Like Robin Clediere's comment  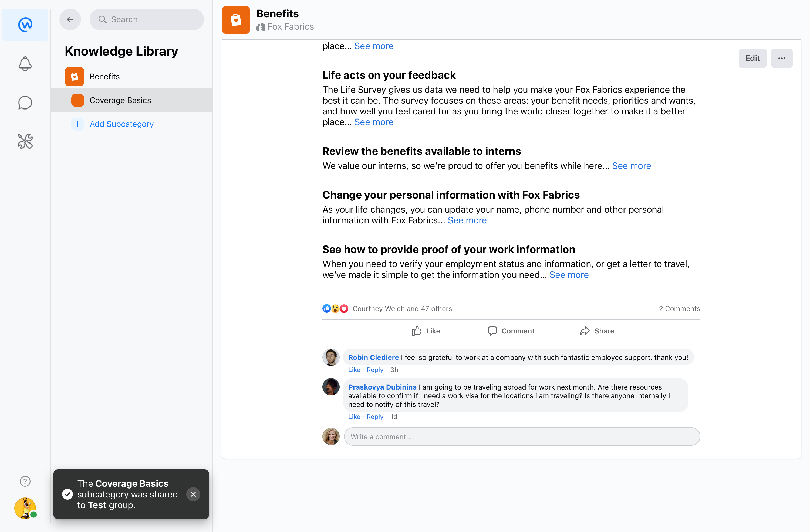coord(354,370)
